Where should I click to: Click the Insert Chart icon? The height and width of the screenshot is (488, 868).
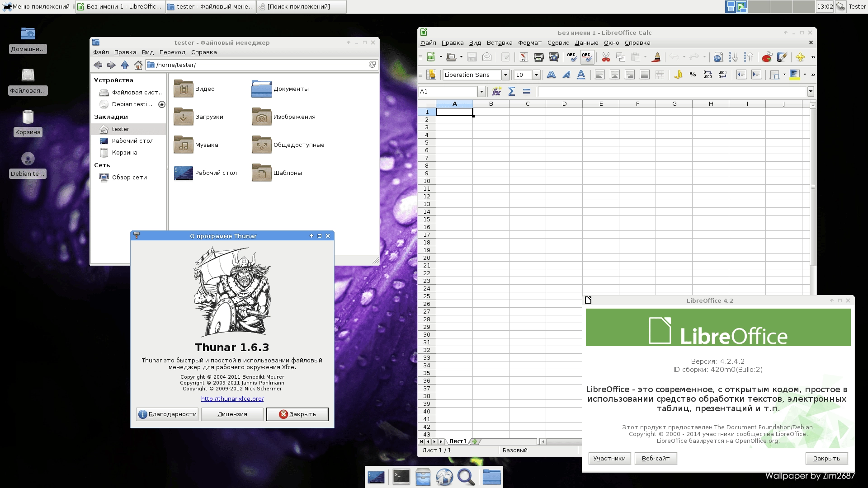pos(767,57)
